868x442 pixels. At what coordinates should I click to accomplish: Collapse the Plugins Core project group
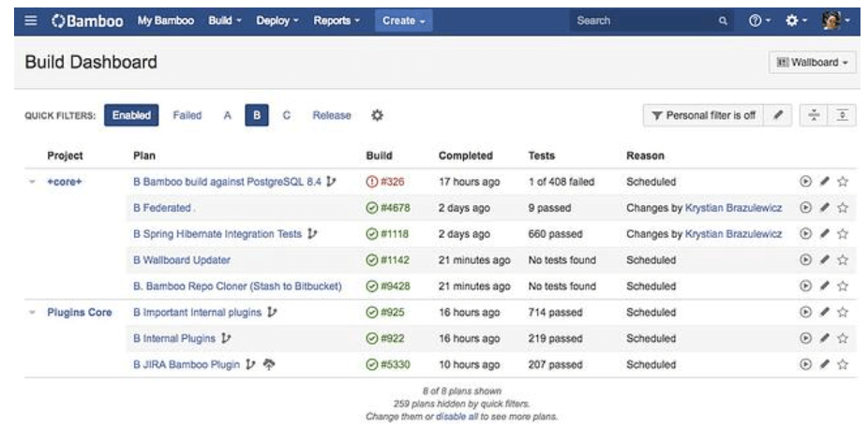[x=32, y=313]
